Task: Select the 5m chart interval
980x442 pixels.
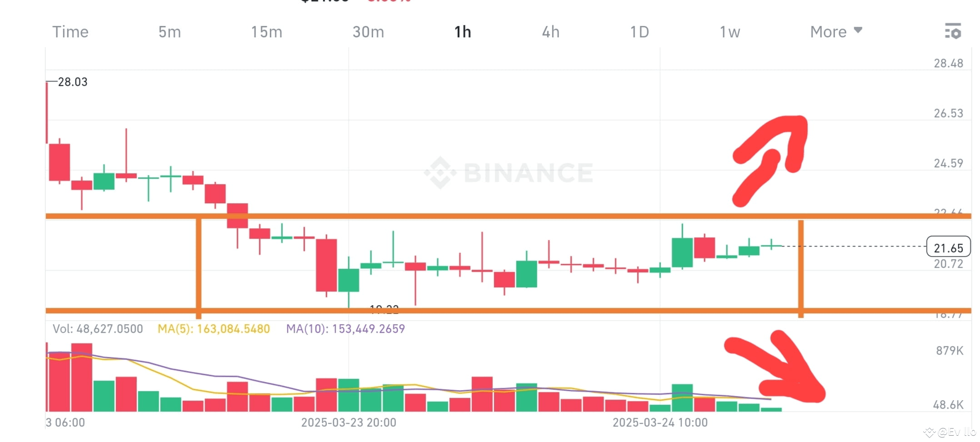Action: pos(169,31)
